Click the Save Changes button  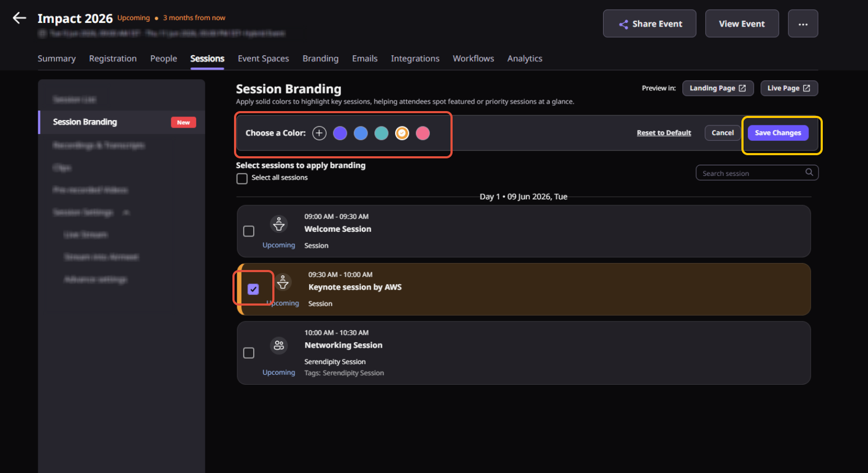pos(778,133)
